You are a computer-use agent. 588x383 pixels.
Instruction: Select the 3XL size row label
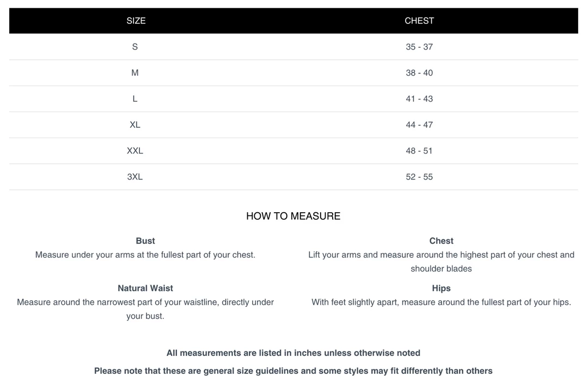(135, 177)
